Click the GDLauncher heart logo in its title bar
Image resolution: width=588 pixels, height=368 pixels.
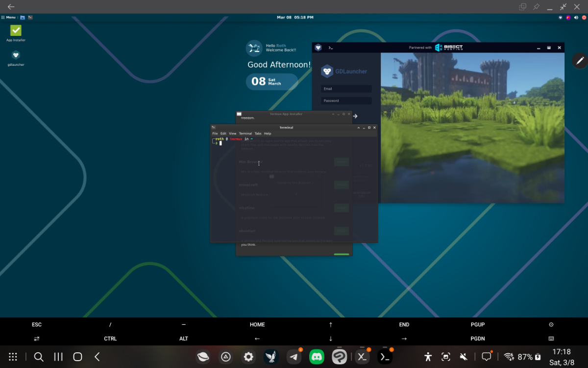318,48
